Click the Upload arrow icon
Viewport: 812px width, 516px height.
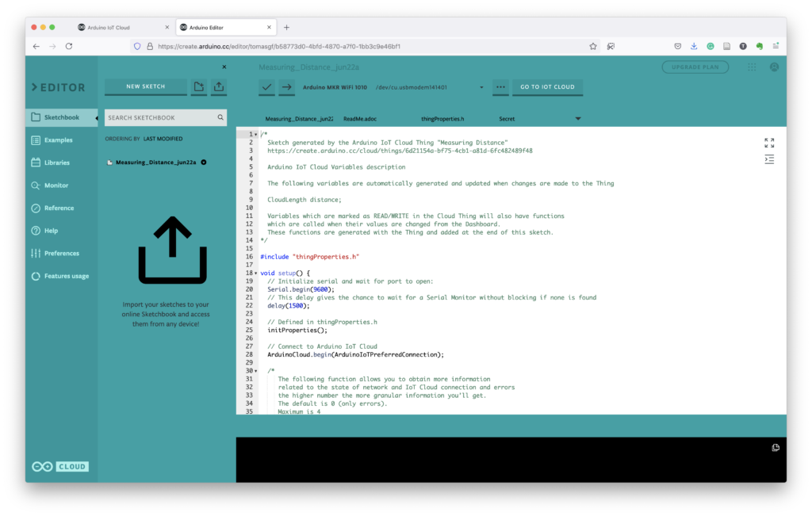click(286, 87)
